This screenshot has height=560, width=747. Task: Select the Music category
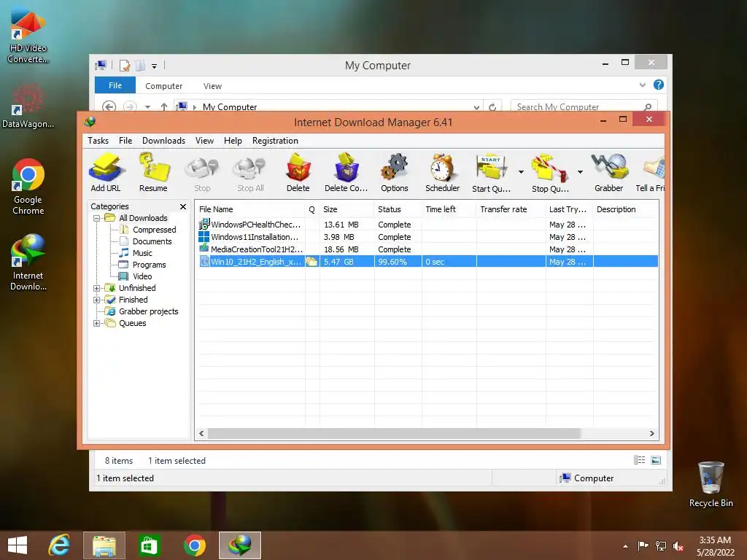[x=142, y=253]
